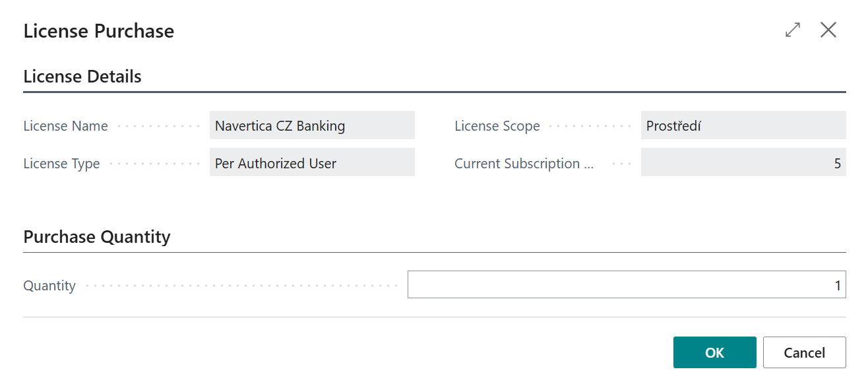
Task: Click the License Name field label
Action: click(65, 125)
